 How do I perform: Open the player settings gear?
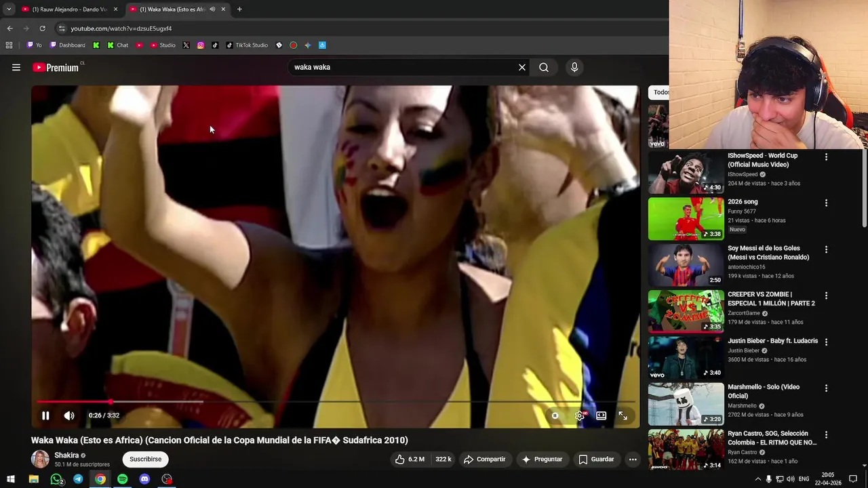(x=580, y=415)
